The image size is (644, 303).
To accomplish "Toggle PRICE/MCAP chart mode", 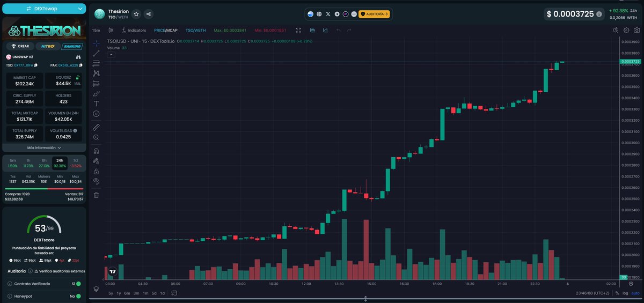I will point(166,31).
